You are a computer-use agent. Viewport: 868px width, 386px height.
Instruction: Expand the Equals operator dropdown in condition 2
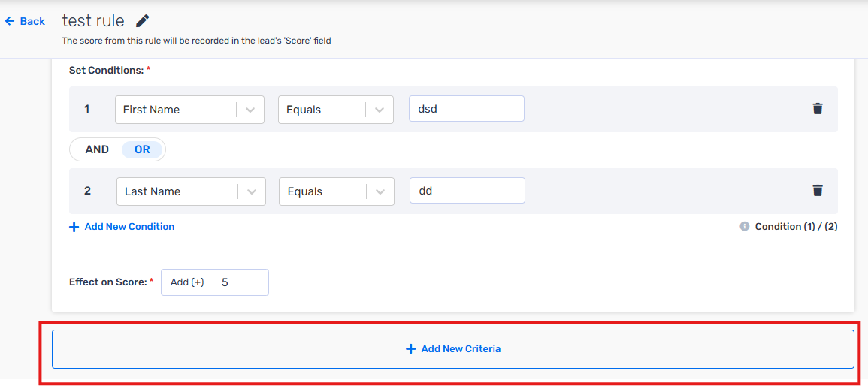click(x=337, y=191)
